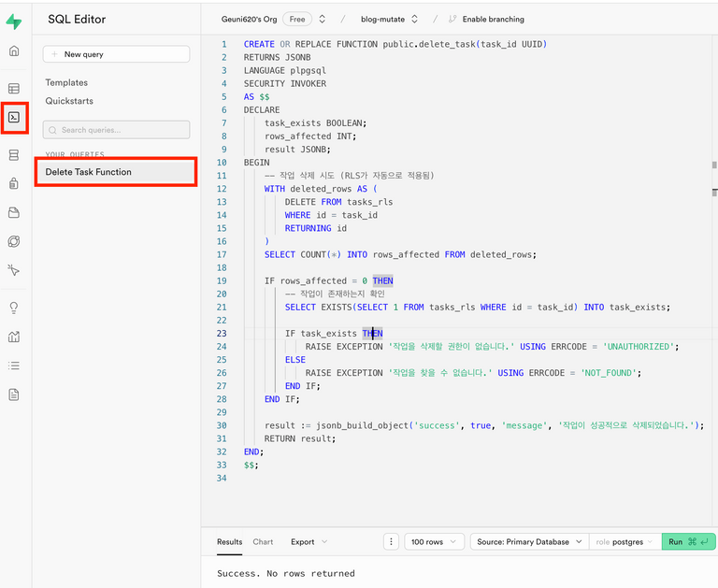Open the Geuni620's Org link
Image resolution: width=718 pixels, height=588 pixels.
(249, 20)
